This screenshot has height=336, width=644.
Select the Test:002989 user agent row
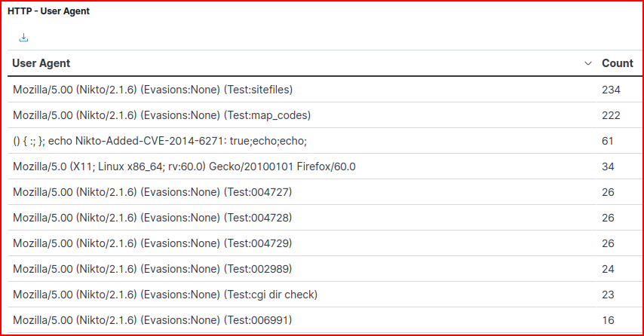coord(152,269)
